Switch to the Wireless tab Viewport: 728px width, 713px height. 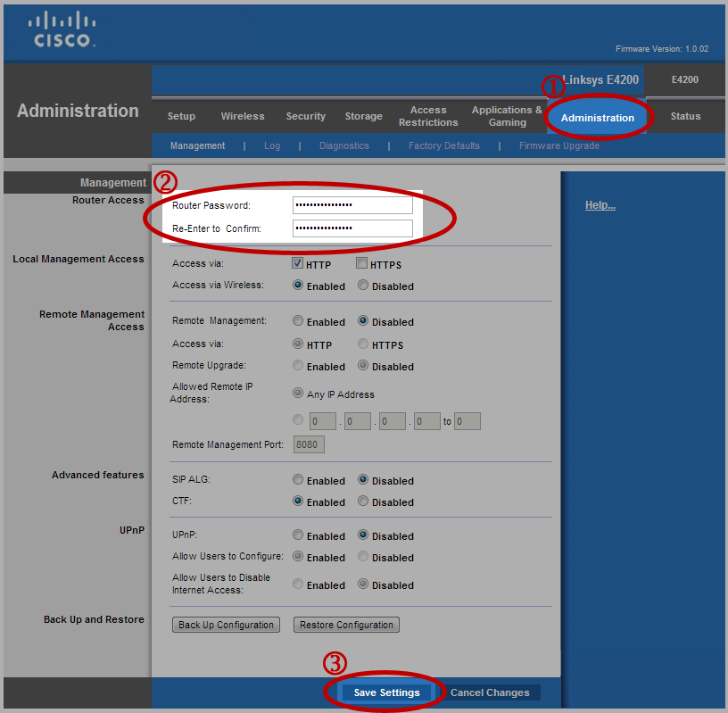(x=243, y=116)
